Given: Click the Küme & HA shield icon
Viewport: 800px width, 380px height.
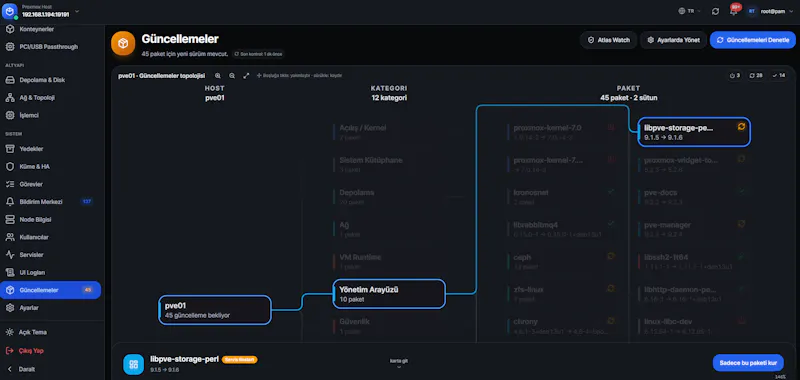Looking at the screenshot, I should tap(10, 166).
